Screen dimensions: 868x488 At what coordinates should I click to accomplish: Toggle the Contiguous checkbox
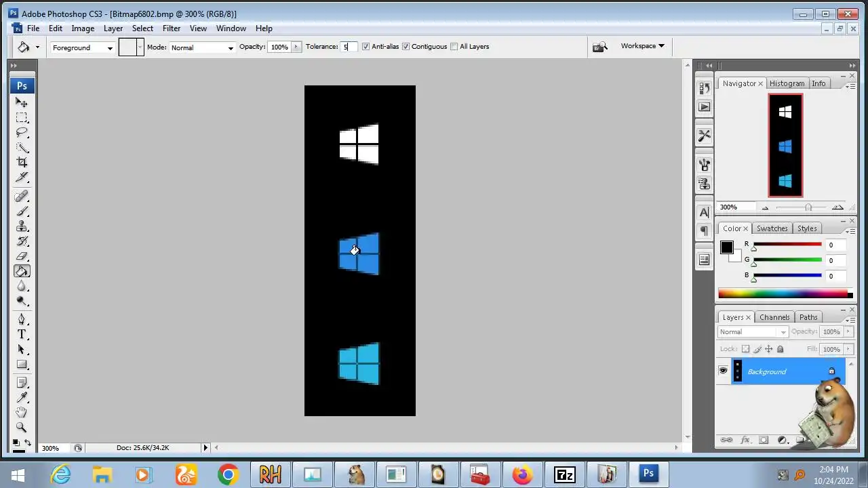pos(406,47)
